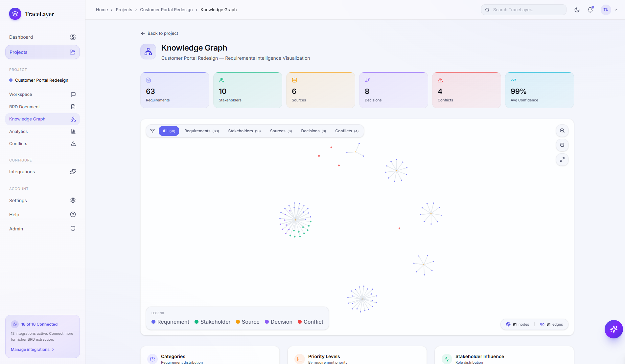Image resolution: width=625 pixels, height=364 pixels.
Task: Click the red Conflict legend swatch
Action: click(300, 322)
